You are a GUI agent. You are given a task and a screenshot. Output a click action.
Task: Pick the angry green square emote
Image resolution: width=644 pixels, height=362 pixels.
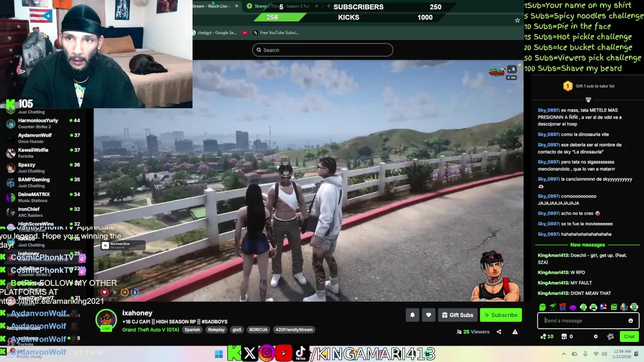pyautogui.click(x=614, y=307)
